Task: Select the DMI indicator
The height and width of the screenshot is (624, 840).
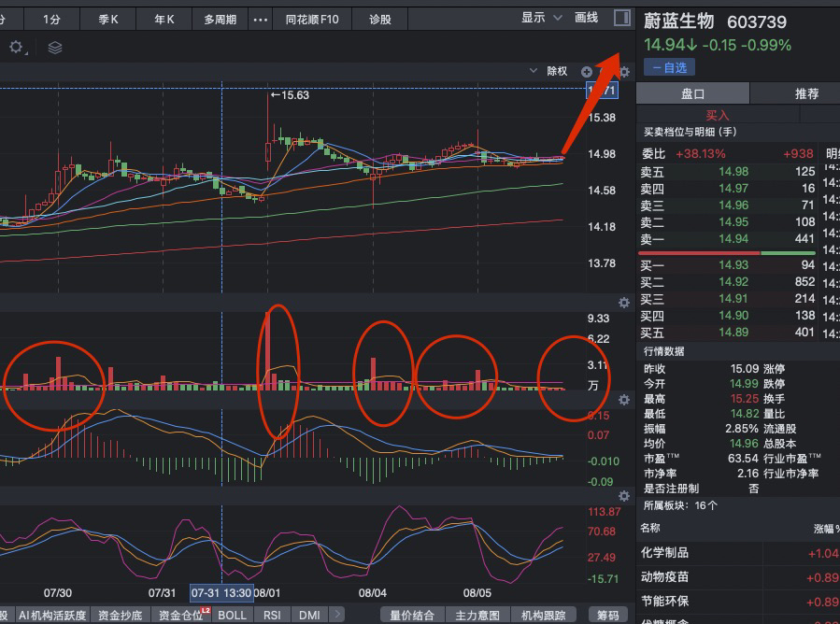Action: (309, 615)
